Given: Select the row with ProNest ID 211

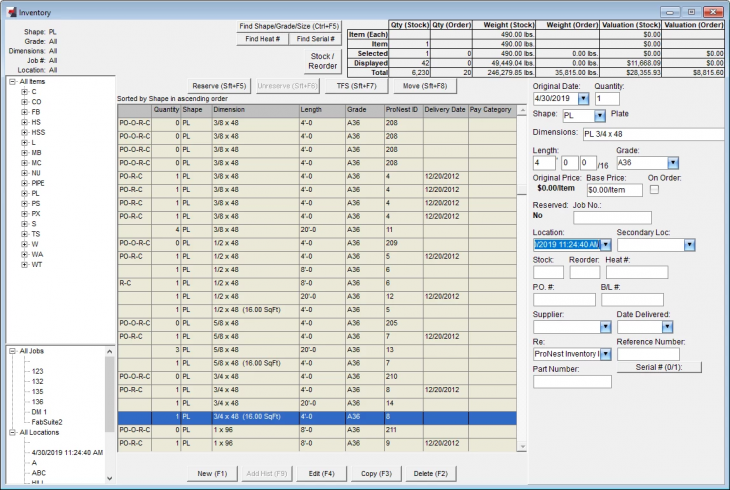Looking at the screenshot, I should [x=317, y=430].
